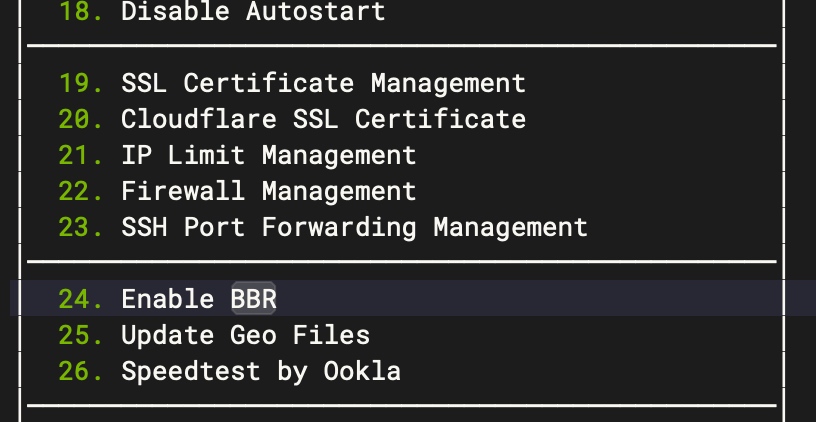Click the green number 21

(x=81, y=155)
